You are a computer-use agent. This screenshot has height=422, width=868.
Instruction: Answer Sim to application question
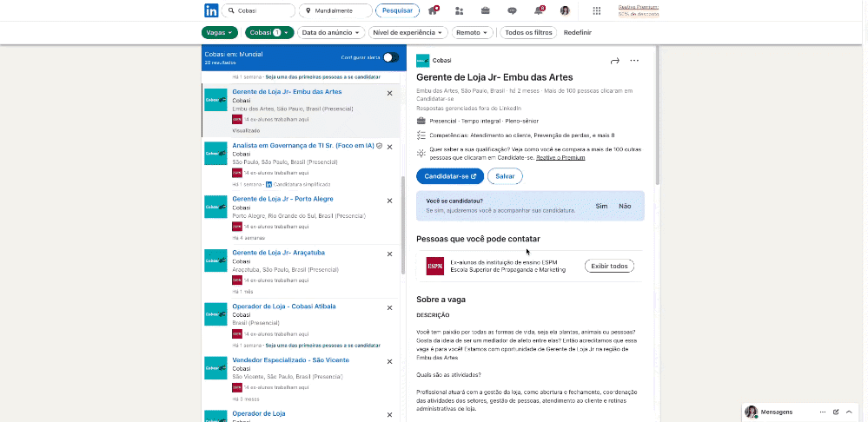click(x=601, y=206)
